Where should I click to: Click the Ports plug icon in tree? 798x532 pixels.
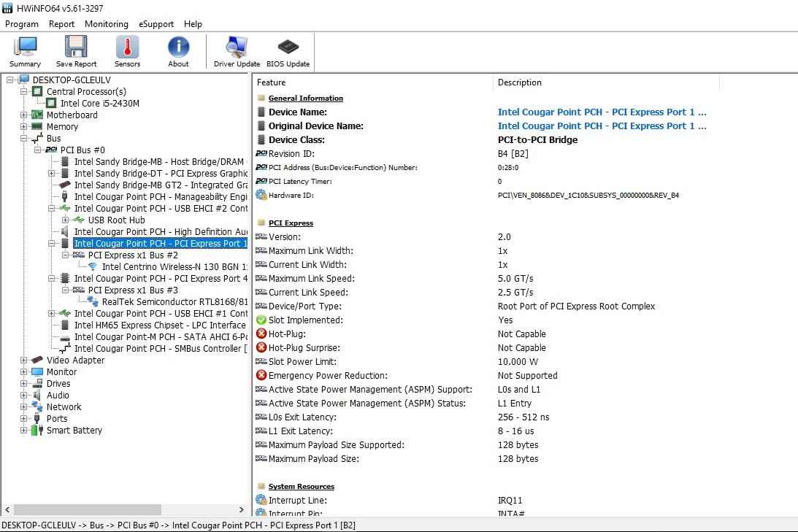click(37, 419)
